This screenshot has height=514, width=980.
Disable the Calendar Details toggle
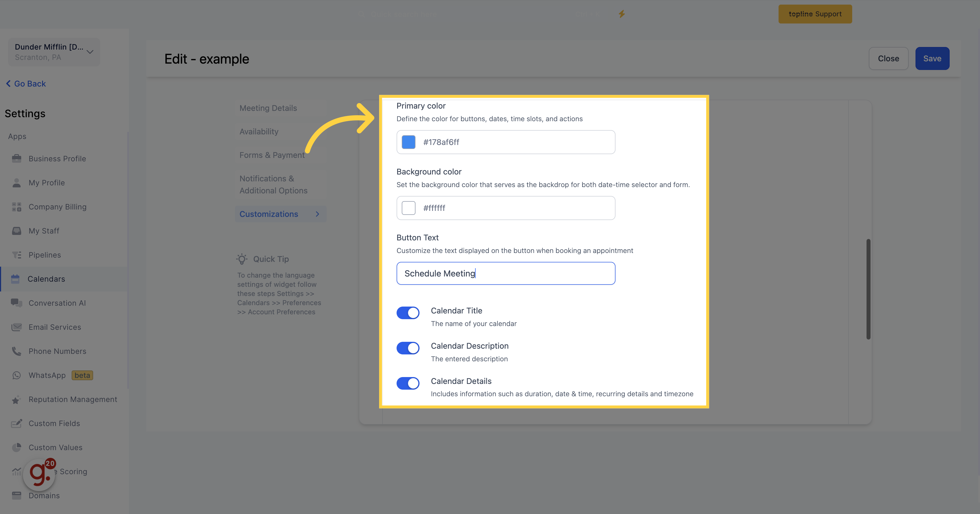point(409,382)
